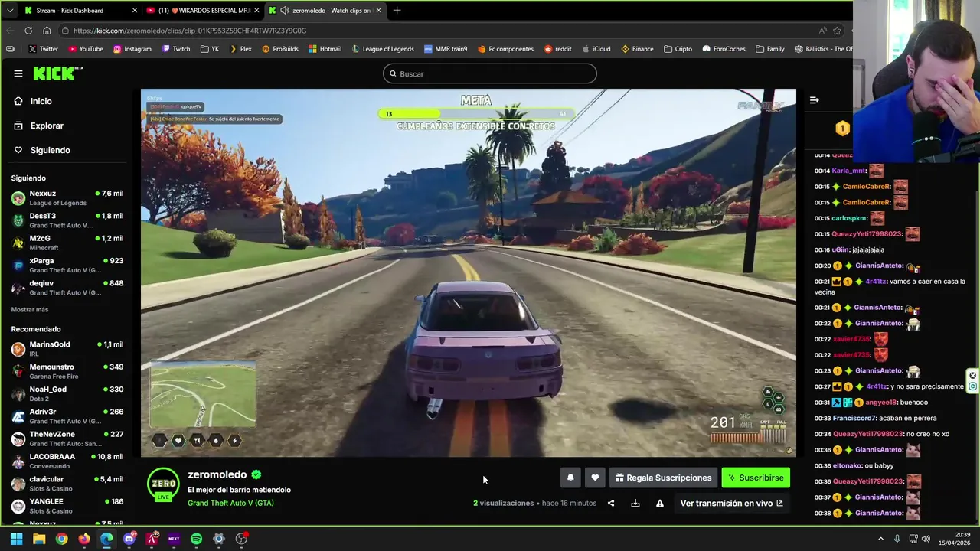Open a new browser tab
The width and height of the screenshot is (980, 551).
pyautogui.click(x=397, y=11)
